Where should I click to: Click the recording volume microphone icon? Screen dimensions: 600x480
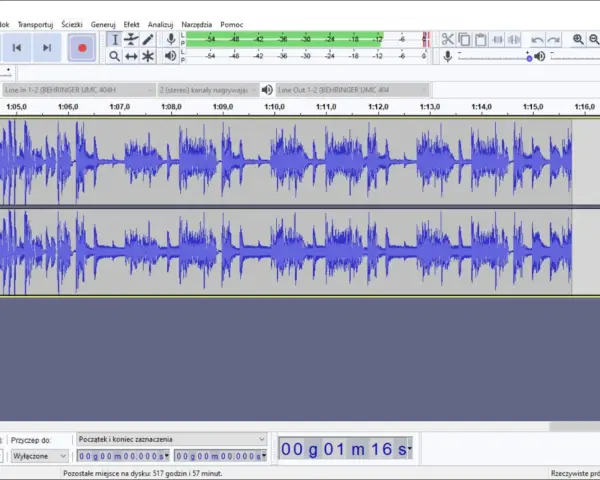pyautogui.click(x=447, y=56)
